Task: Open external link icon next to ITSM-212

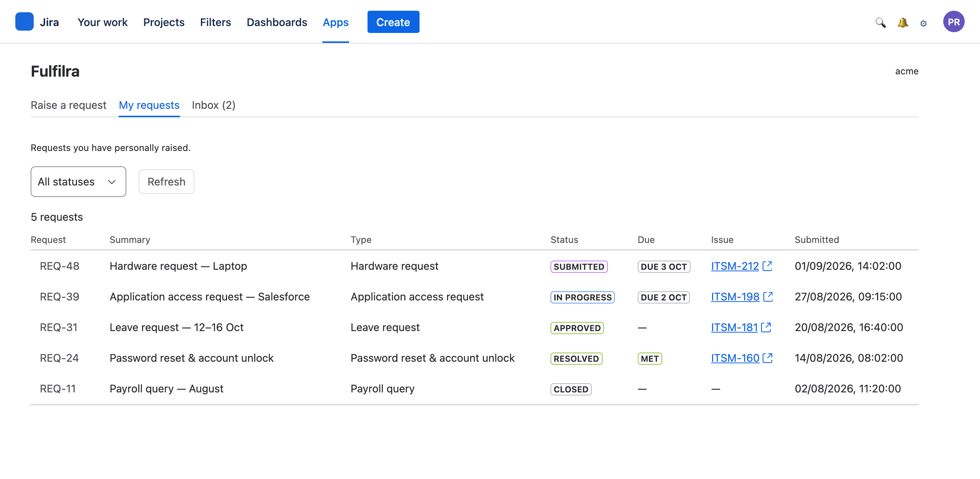Action: tap(768, 266)
